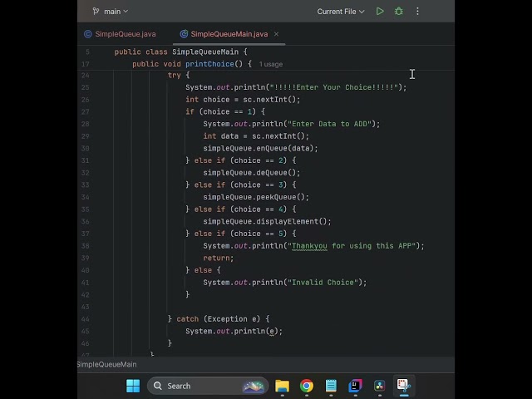Click 'simpleQueue.deQueue();' on line 32
The height and width of the screenshot is (399, 532).
coord(252,173)
